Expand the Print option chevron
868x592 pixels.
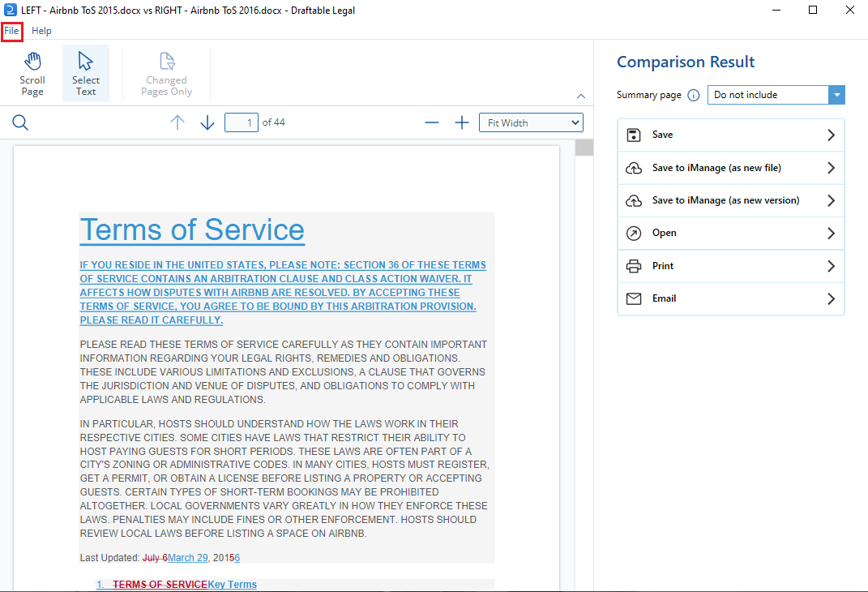(831, 266)
